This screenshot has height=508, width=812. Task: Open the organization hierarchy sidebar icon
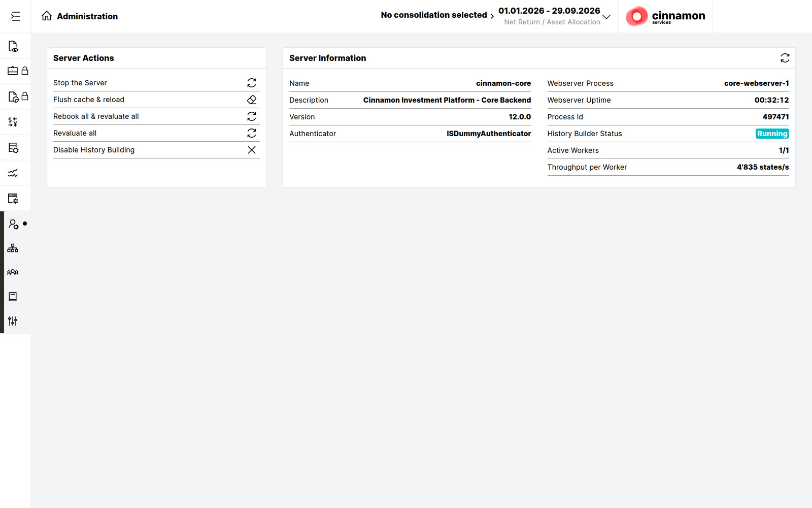tap(13, 248)
